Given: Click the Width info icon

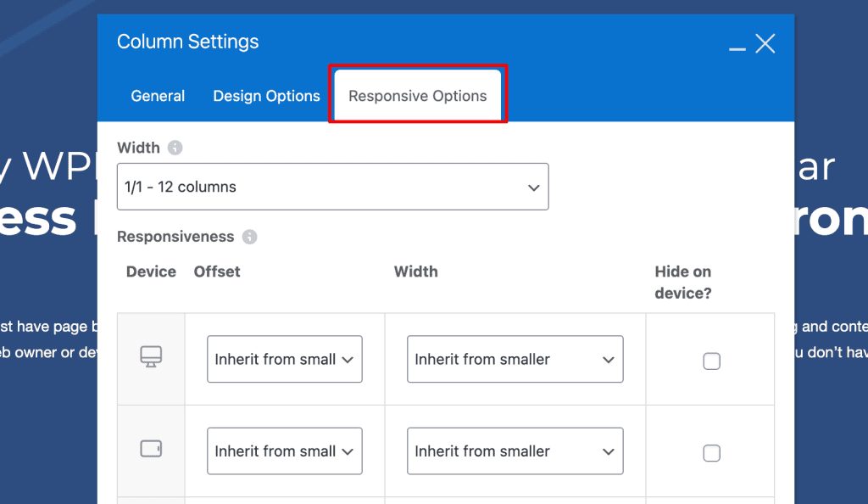Looking at the screenshot, I should point(175,148).
